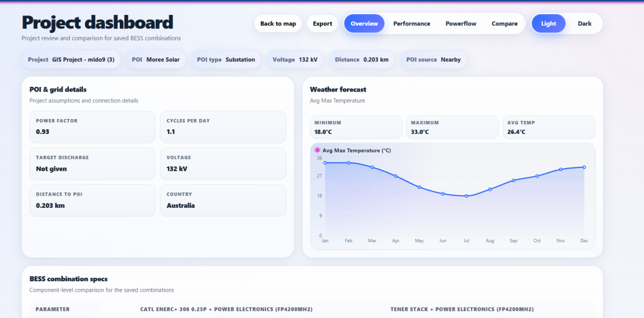Click the Nov data point on chart
The image size is (644, 318).
(x=561, y=169)
